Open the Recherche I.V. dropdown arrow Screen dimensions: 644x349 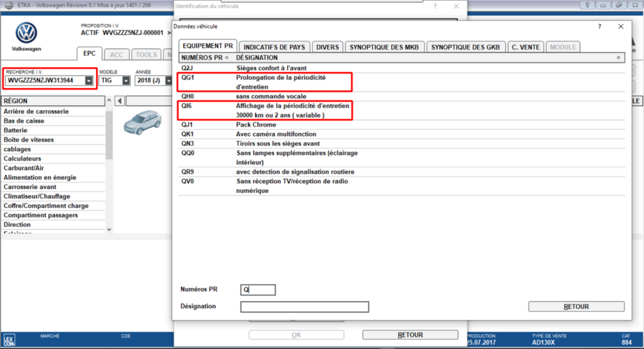pos(89,81)
